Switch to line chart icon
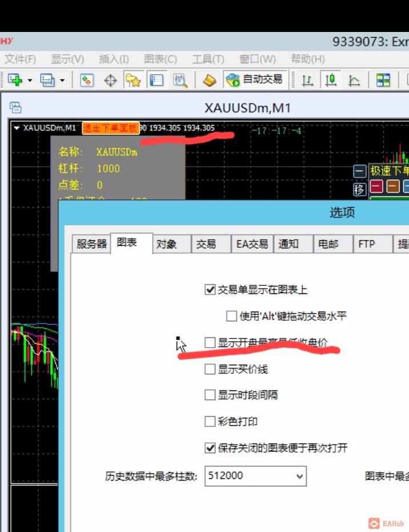 tap(354, 80)
